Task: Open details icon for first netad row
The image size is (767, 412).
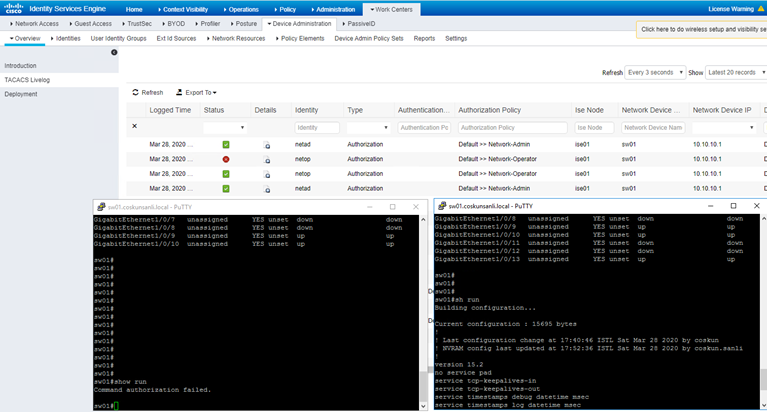Action: coord(267,145)
